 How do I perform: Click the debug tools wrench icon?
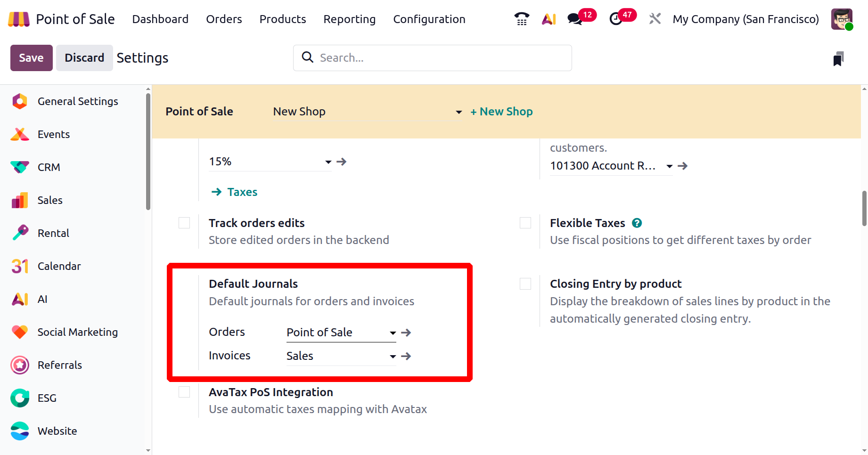[655, 19]
